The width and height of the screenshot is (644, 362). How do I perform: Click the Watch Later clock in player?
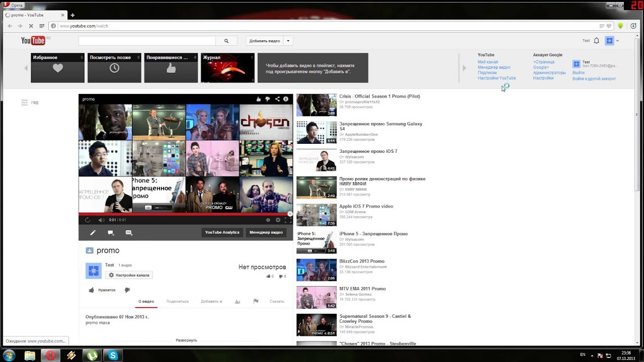(x=268, y=220)
